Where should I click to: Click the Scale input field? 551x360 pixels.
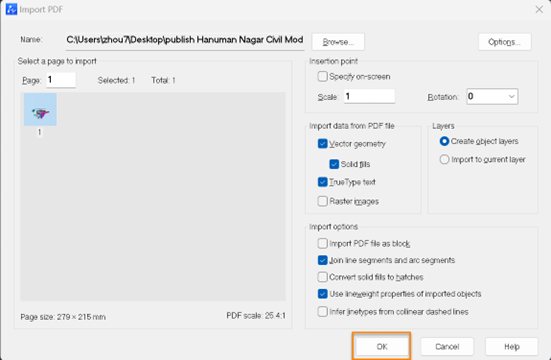point(369,96)
